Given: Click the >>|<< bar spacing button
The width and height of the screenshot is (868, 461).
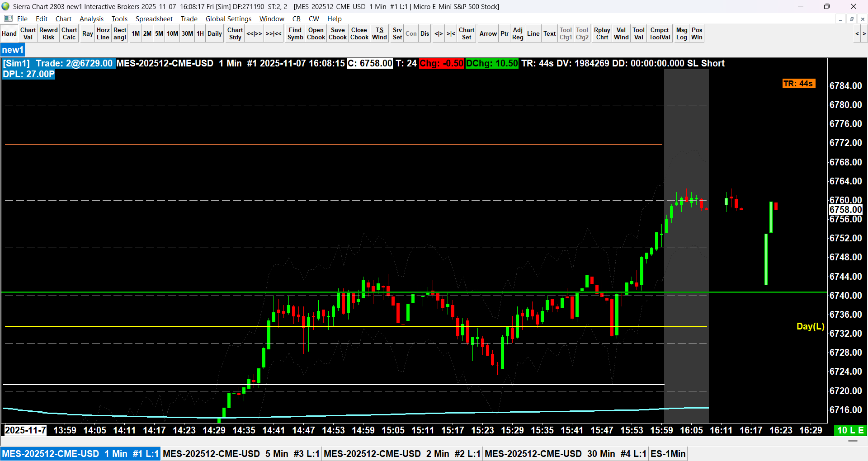Looking at the screenshot, I should (274, 33).
